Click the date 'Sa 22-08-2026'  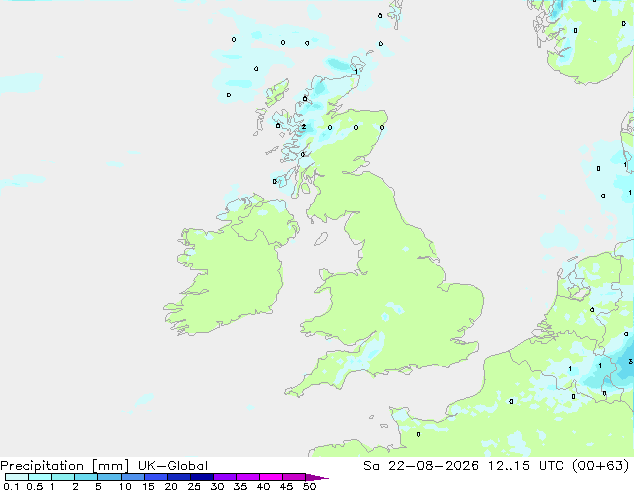tap(421, 466)
